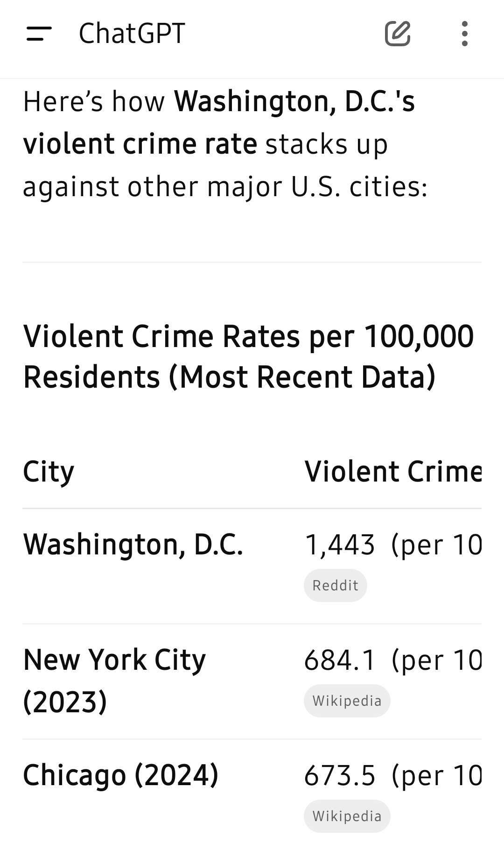
Task: Tap the Chicago (2024) city cell
Action: coord(120,776)
